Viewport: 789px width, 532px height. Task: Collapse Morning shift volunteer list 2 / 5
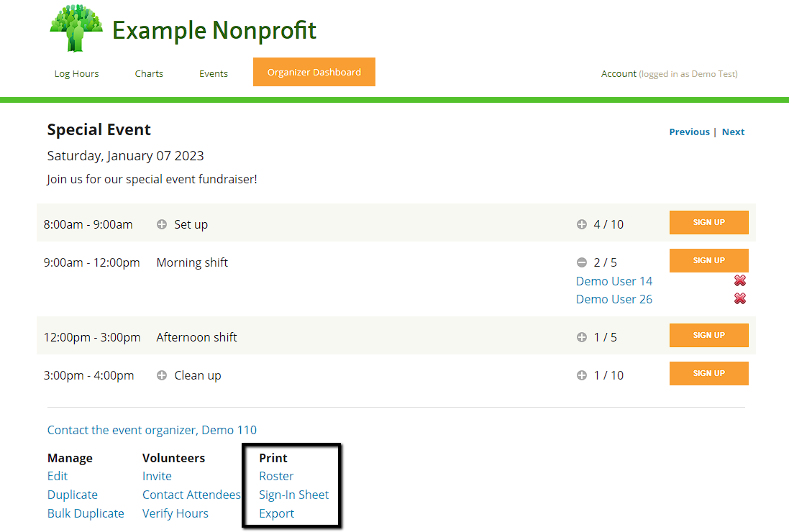click(582, 262)
